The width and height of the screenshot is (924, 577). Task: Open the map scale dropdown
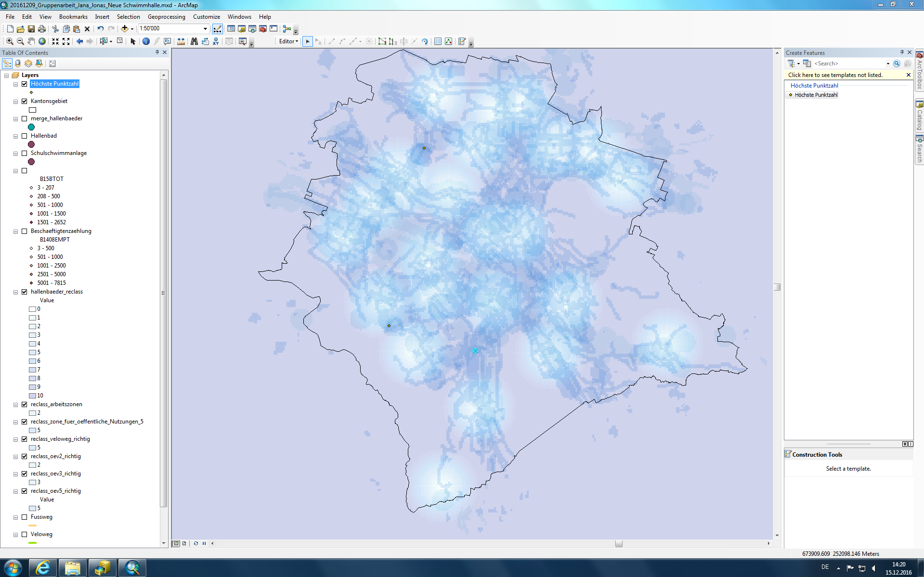tap(205, 29)
